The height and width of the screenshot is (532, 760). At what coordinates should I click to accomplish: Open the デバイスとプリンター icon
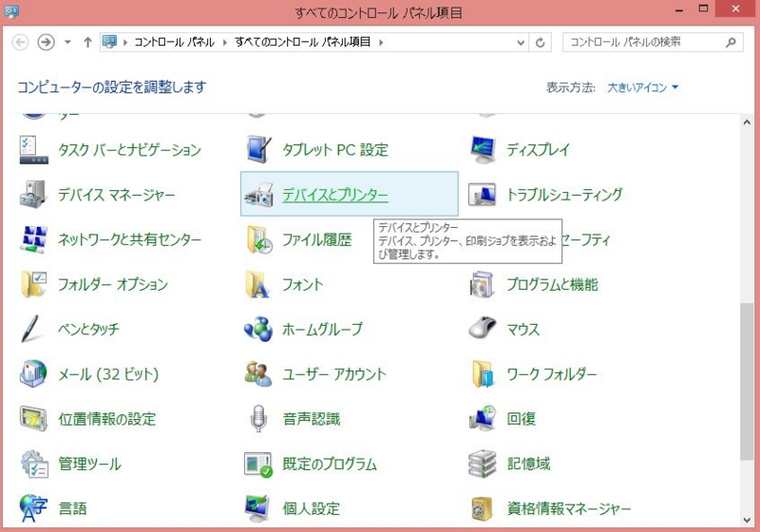pos(258,195)
